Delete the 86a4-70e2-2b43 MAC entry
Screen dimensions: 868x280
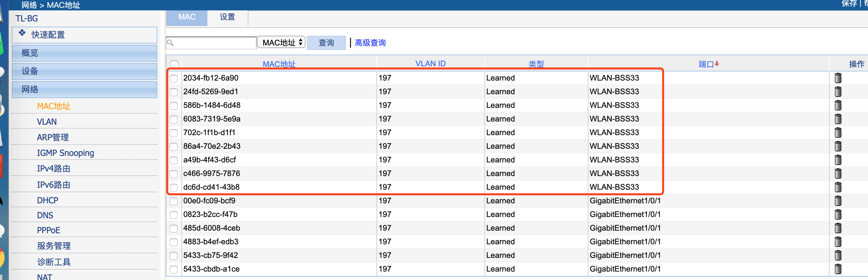tap(838, 146)
